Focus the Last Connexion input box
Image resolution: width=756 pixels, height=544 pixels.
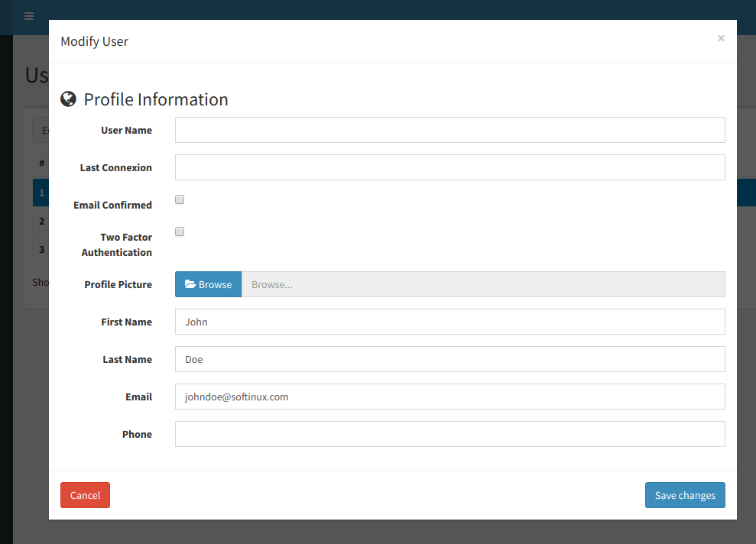pos(449,167)
